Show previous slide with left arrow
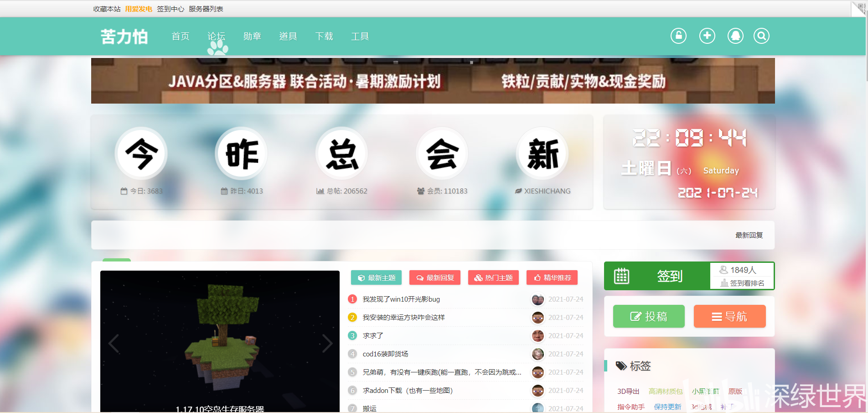The width and height of the screenshot is (868, 413). (114, 344)
